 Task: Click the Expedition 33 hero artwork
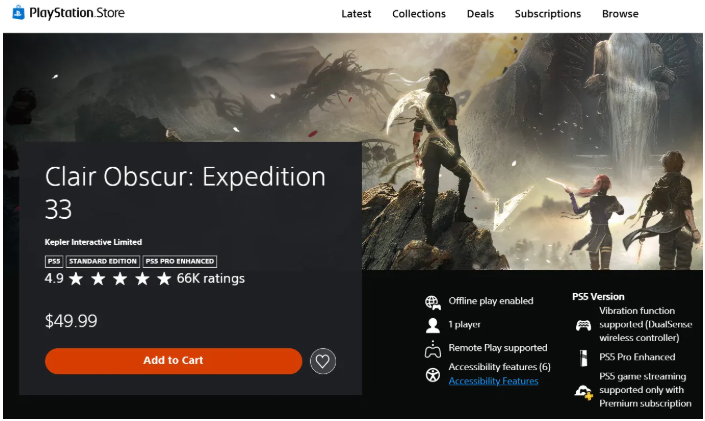(520, 150)
